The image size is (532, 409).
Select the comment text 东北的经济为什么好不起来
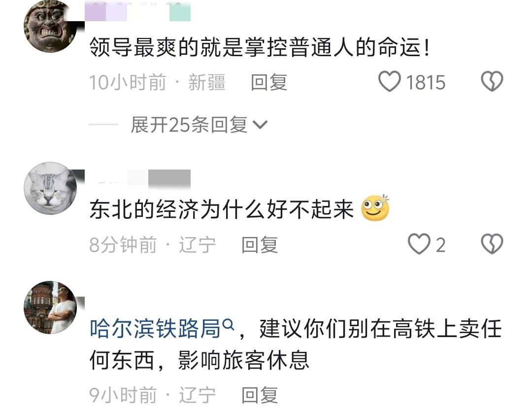click(222, 209)
